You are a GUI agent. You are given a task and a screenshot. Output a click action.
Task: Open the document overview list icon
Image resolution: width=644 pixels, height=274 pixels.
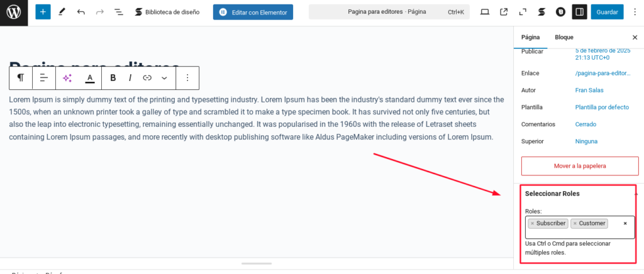pyautogui.click(x=119, y=13)
